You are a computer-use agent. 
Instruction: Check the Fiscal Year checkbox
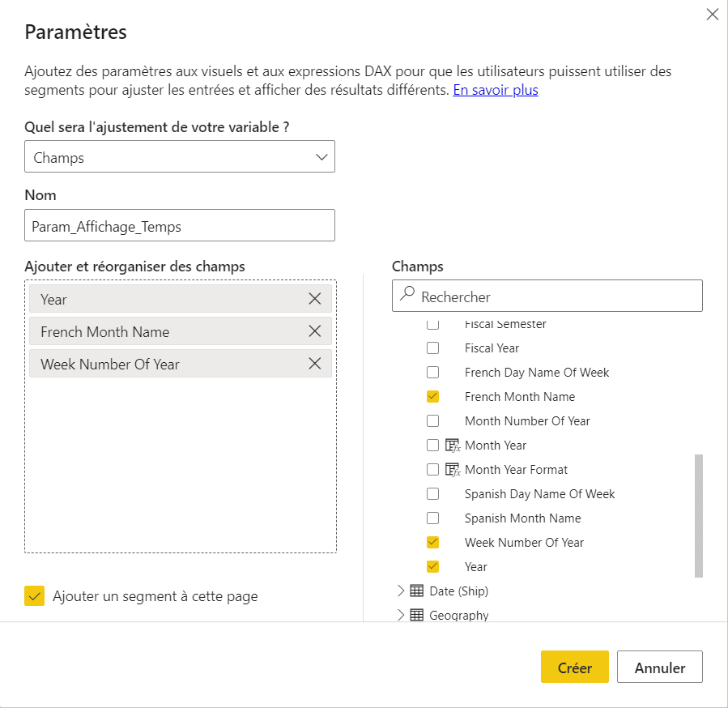(x=432, y=348)
